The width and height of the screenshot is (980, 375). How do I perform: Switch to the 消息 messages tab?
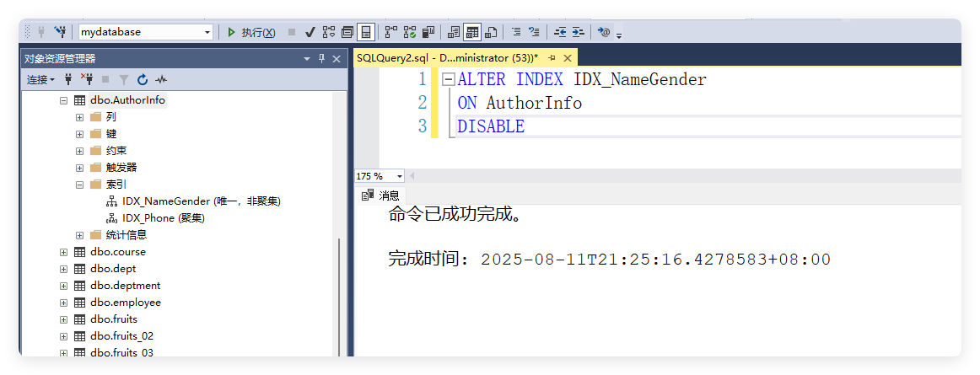pyautogui.click(x=380, y=196)
